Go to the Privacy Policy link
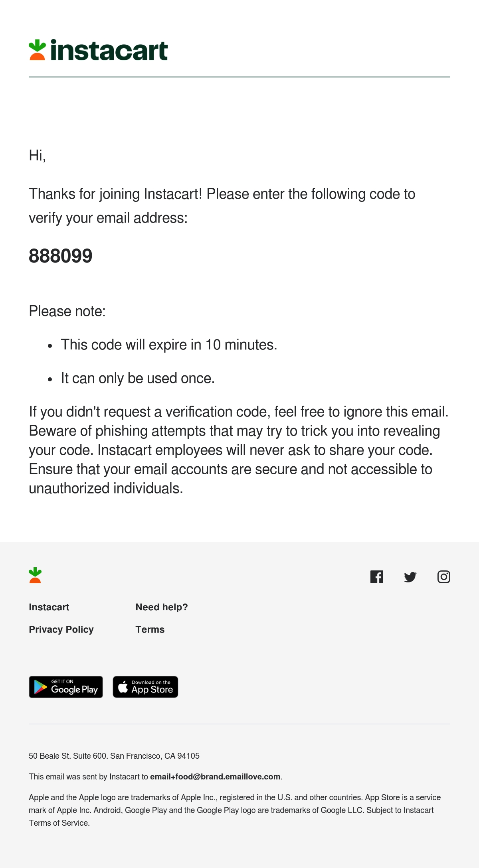Image resolution: width=479 pixels, height=868 pixels. (x=61, y=629)
